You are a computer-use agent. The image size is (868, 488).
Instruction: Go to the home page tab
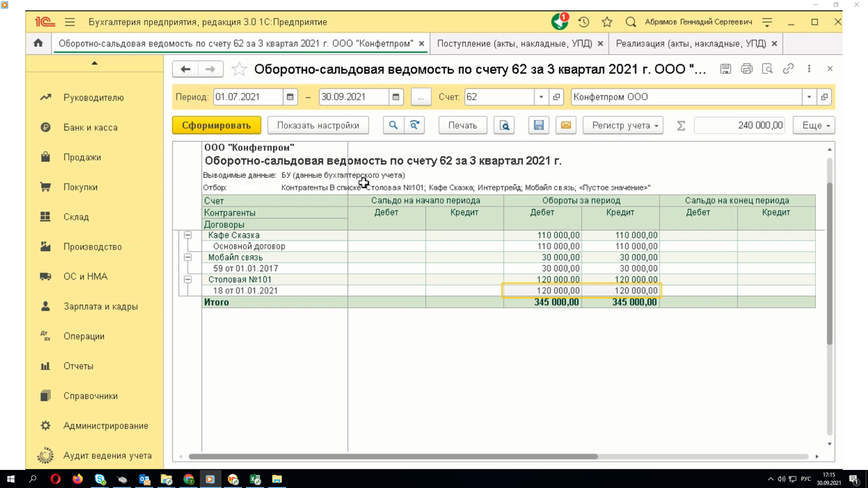[x=38, y=43]
